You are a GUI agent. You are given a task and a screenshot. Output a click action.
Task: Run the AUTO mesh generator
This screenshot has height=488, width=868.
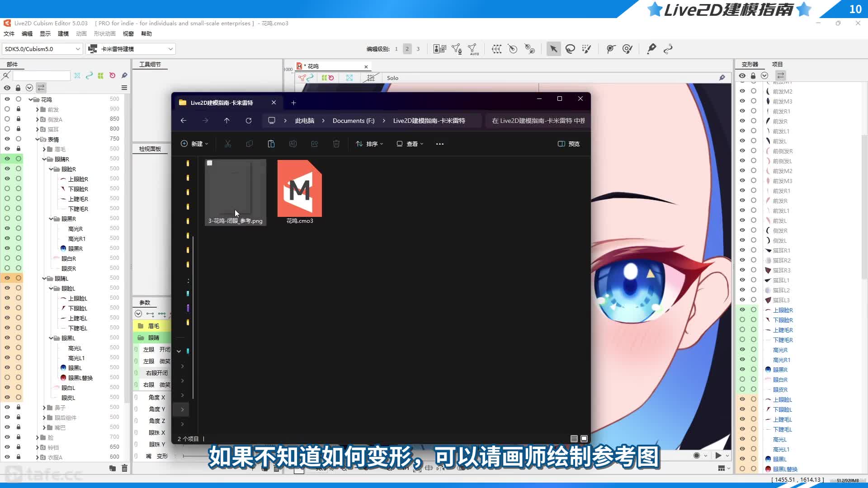[473, 49]
